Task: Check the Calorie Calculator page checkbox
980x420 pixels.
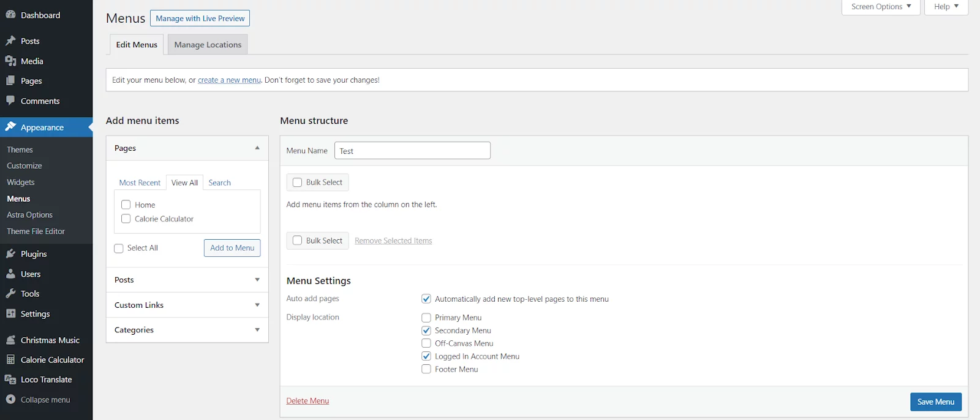Action: coord(126,219)
